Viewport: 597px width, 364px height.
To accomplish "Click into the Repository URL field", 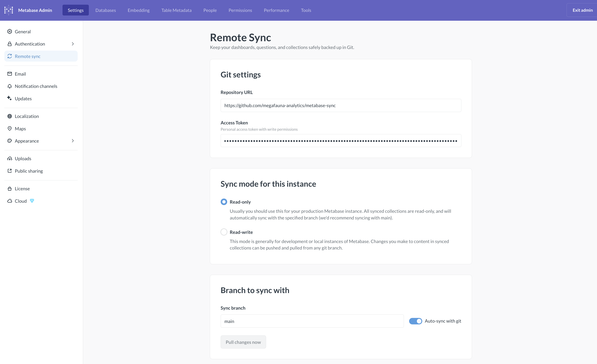I will click(x=341, y=105).
